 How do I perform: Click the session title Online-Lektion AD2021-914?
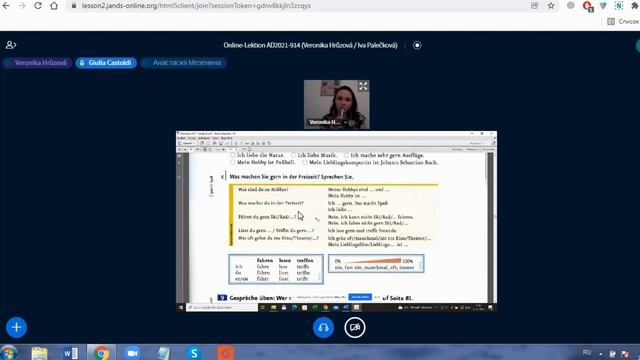(x=310, y=45)
